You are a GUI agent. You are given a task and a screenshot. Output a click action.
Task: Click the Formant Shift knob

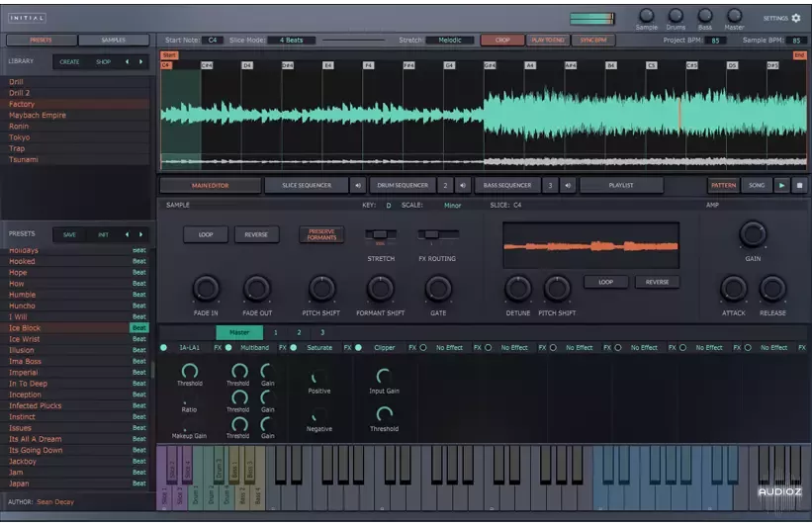380,289
